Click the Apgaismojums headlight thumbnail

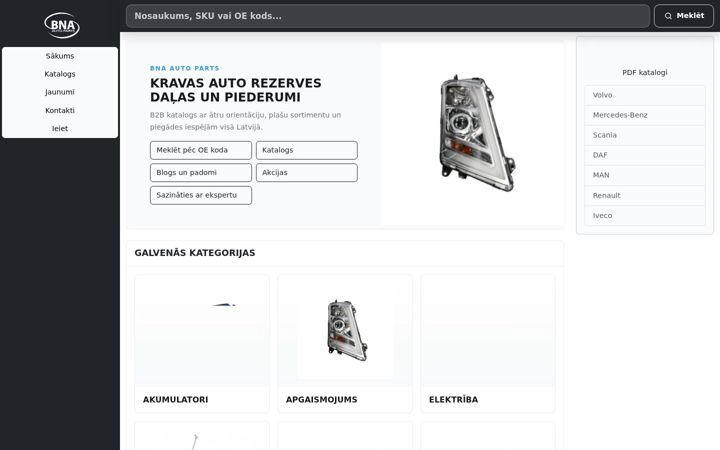(347, 331)
